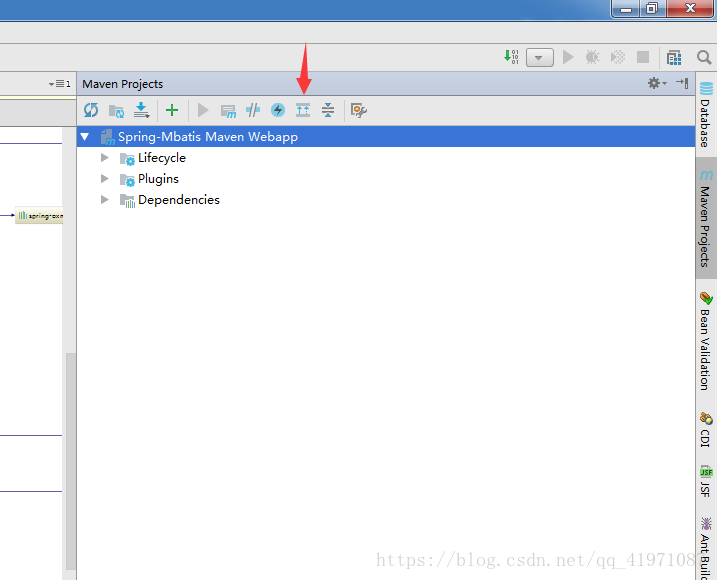
Task: Reimport all Maven projects
Action: [91, 110]
